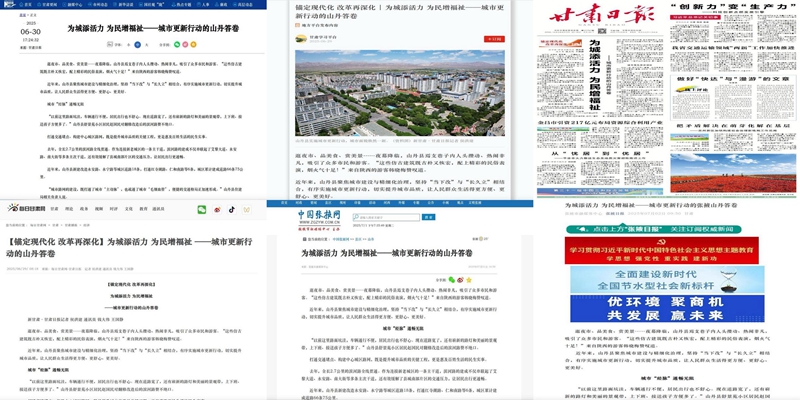Open 首页 in the Xinhua blue nav bar
Viewport: 800px width, 400px height.
[28, 4]
